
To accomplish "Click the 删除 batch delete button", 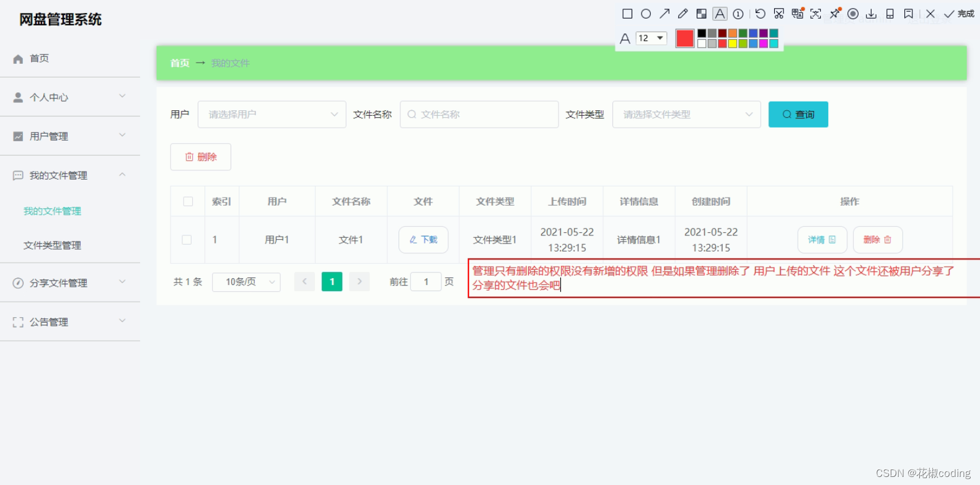I will pyautogui.click(x=201, y=157).
